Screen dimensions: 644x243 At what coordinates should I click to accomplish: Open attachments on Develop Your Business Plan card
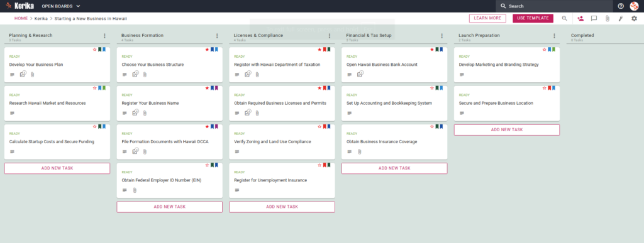point(33,75)
